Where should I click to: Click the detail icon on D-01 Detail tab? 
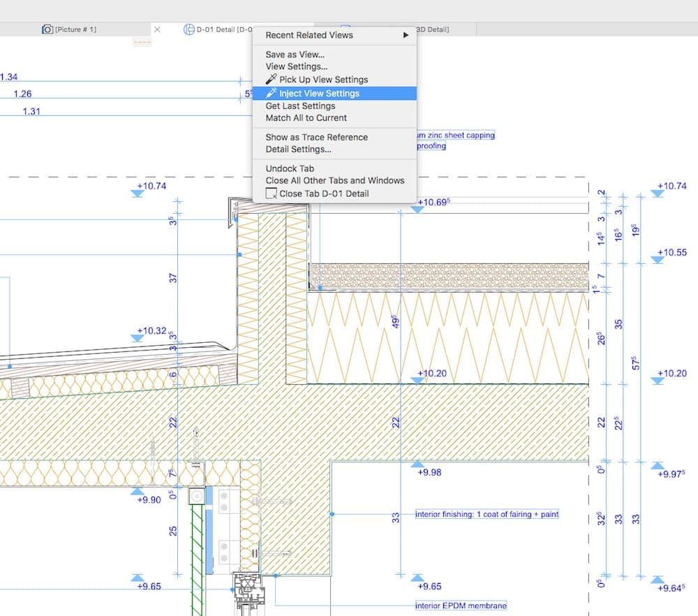[188, 29]
